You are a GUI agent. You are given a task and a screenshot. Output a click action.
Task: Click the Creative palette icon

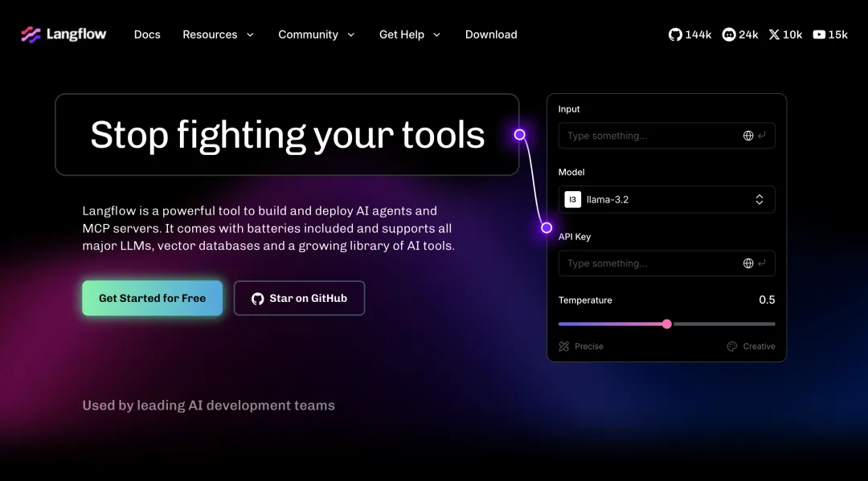point(732,346)
